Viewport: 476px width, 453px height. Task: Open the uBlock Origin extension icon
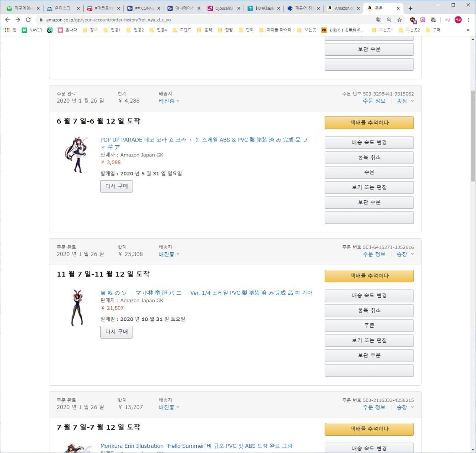[x=412, y=20]
